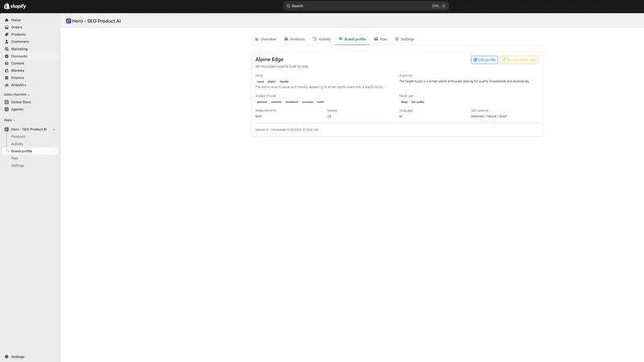The width and height of the screenshot is (644, 362).
Task: Click the 'low quality' never-use tag
Action: pos(418,102)
